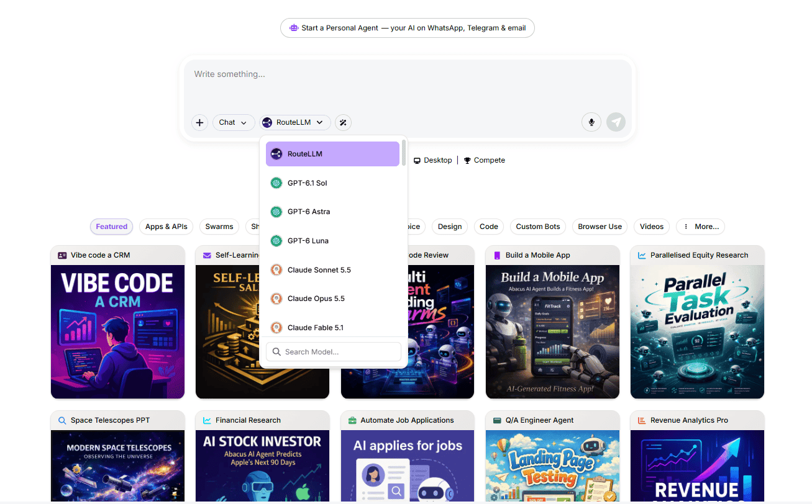Click the magic wand icon beside RouteLLM
The image size is (812, 504).
343,122
